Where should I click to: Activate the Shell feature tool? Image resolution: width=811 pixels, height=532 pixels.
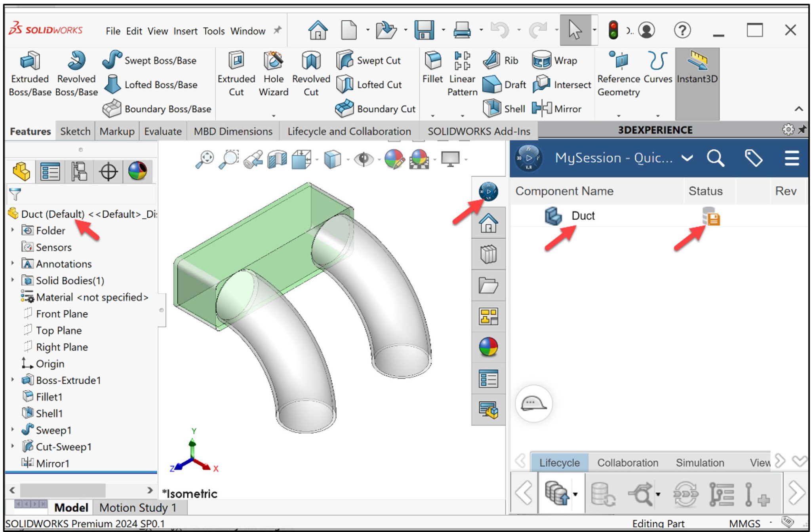pyautogui.click(x=506, y=109)
